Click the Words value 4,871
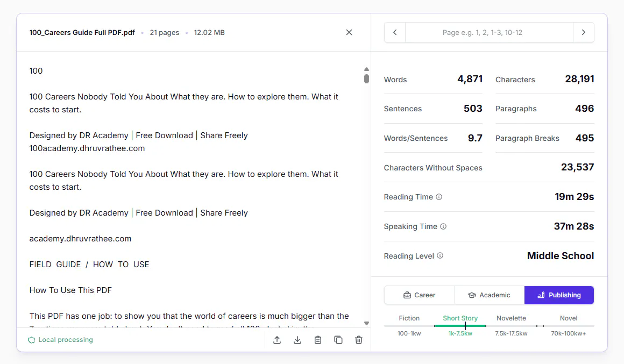The width and height of the screenshot is (624, 364). click(x=470, y=79)
